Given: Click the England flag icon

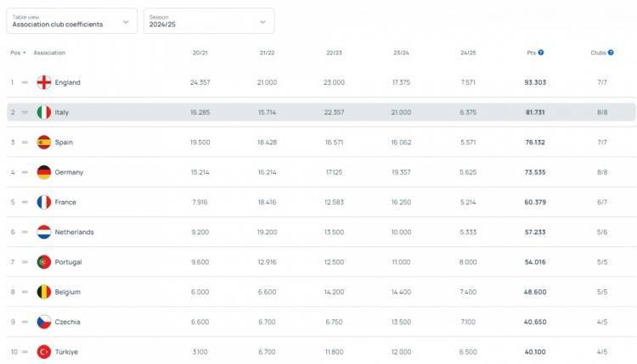Looking at the screenshot, I should (44, 82).
